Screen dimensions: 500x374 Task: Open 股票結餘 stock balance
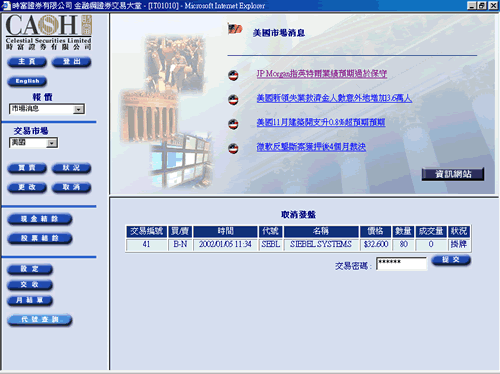[40, 238]
